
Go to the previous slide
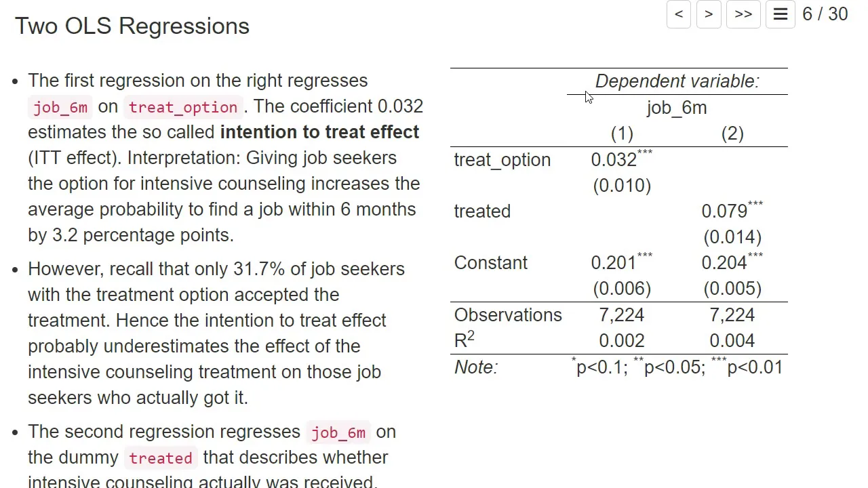pos(679,14)
